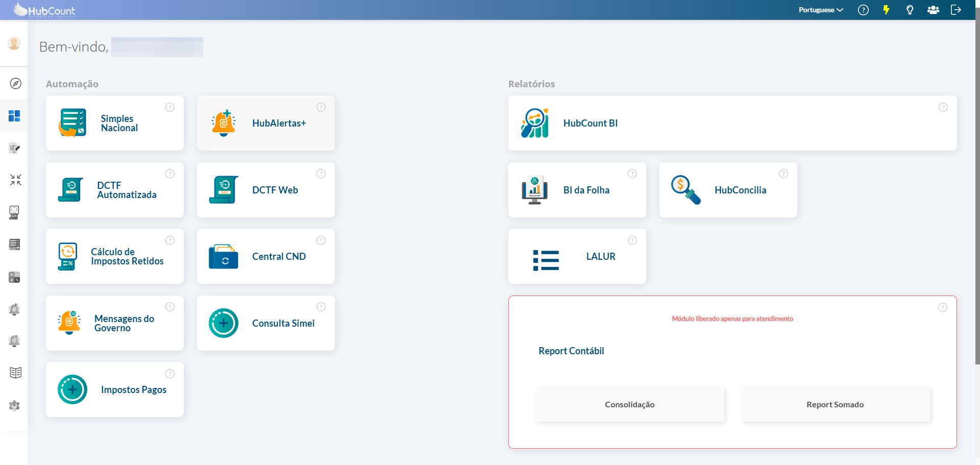
Task: Open the HubCount BI report
Action: pyautogui.click(x=732, y=123)
